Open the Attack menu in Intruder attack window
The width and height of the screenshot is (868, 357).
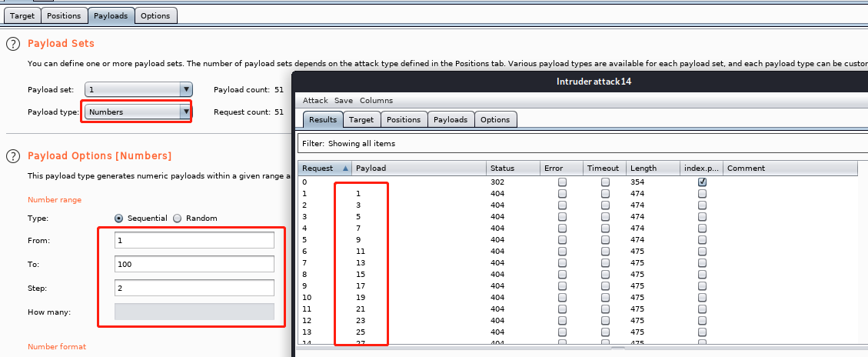(x=315, y=100)
